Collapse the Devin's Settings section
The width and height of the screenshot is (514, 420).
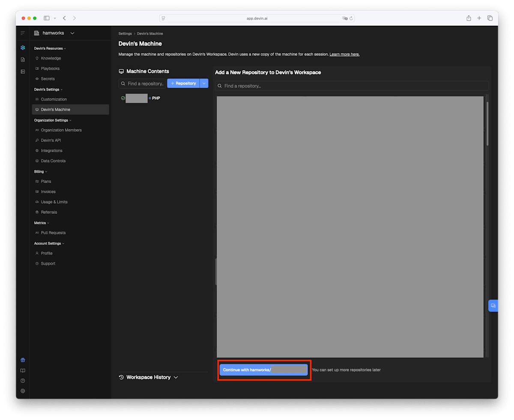pyautogui.click(x=48, y=90)
